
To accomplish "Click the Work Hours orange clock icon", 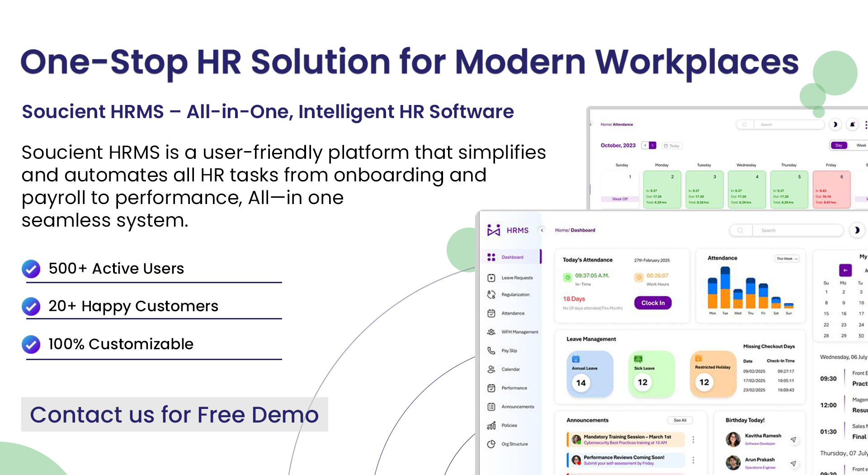I will 639,277.
